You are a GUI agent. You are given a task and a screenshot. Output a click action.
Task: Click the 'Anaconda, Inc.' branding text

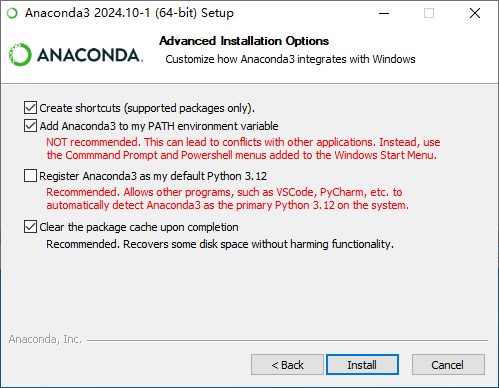click(45, 339)
